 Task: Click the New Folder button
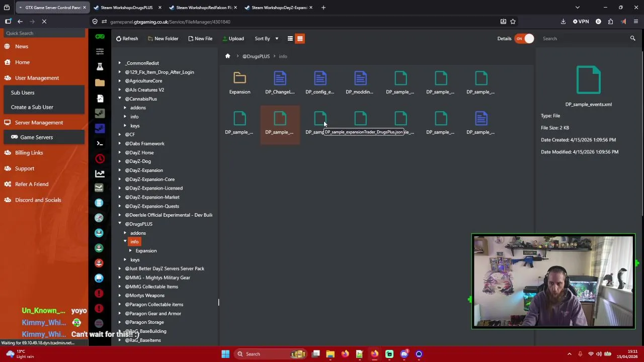163,39
